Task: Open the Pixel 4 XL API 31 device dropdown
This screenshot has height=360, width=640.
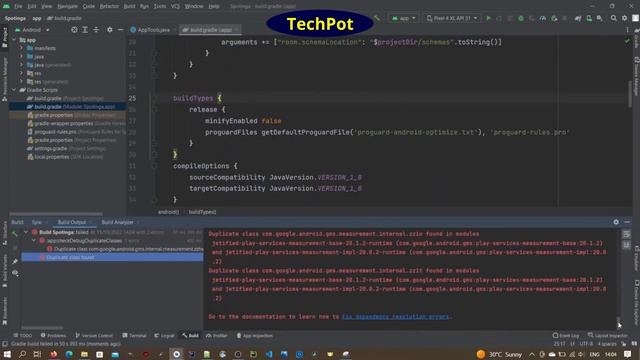Action: 452,18
